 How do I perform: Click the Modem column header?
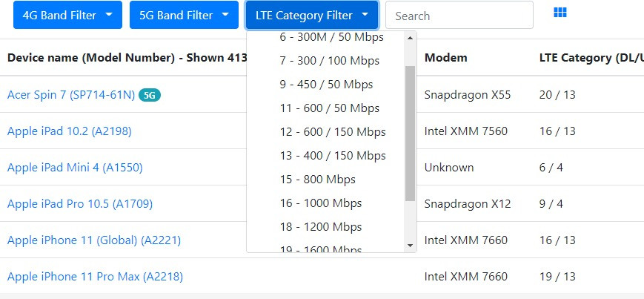pos(445,58)
